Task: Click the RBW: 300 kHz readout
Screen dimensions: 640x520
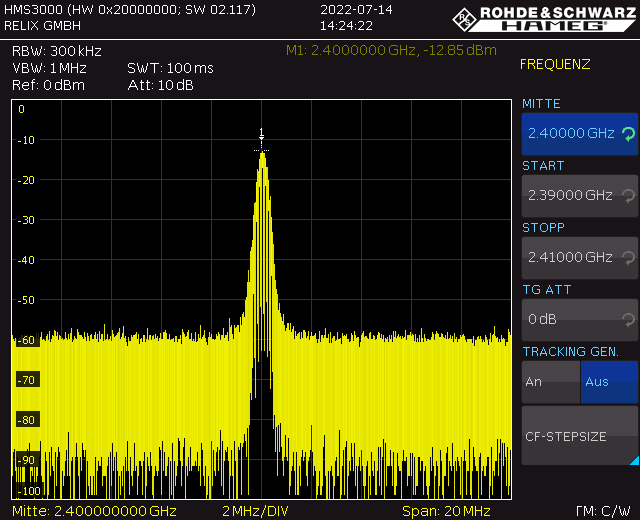Action: 57,51
